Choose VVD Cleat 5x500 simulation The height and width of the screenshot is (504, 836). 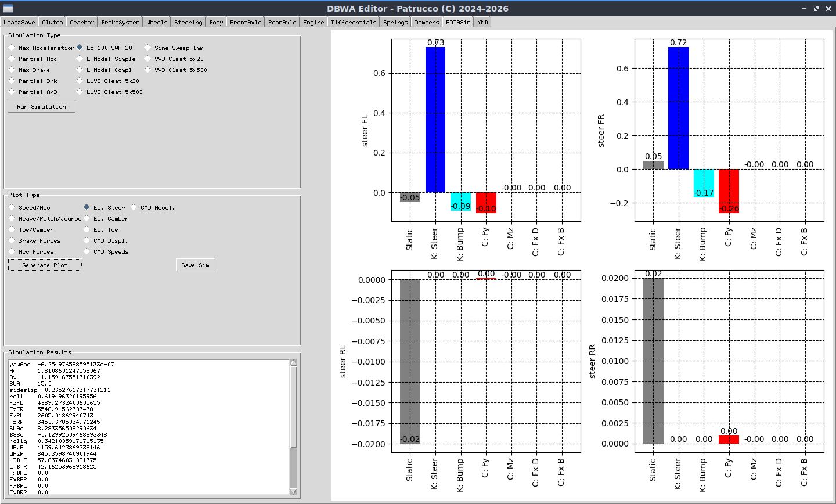(176, 70)
